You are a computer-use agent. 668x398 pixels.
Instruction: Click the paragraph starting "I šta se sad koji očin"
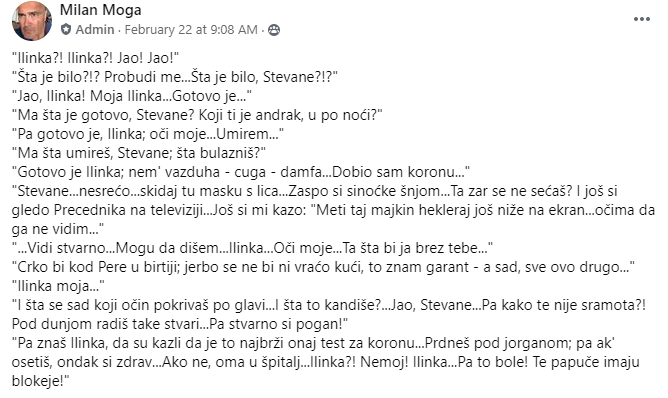tap(329, 314)
